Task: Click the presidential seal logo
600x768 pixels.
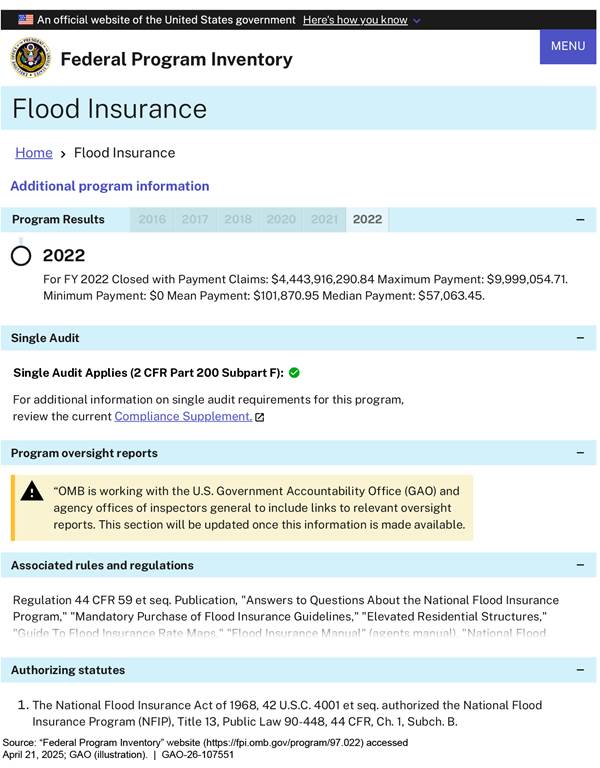Action: click(31, 59)
